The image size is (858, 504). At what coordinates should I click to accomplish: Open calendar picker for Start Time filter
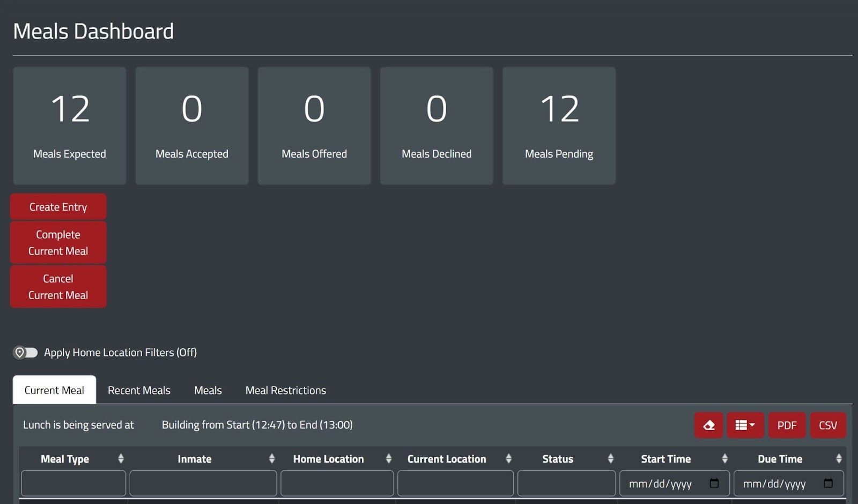coord(714,484)
